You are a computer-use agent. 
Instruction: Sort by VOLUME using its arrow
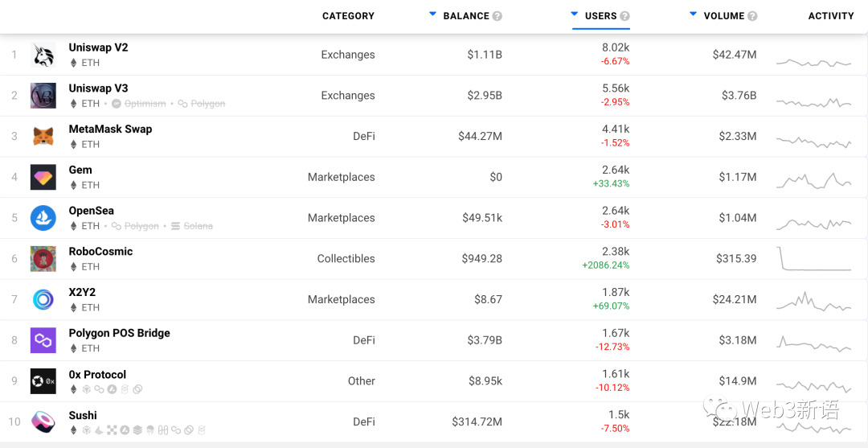click(x=693, y=14)
